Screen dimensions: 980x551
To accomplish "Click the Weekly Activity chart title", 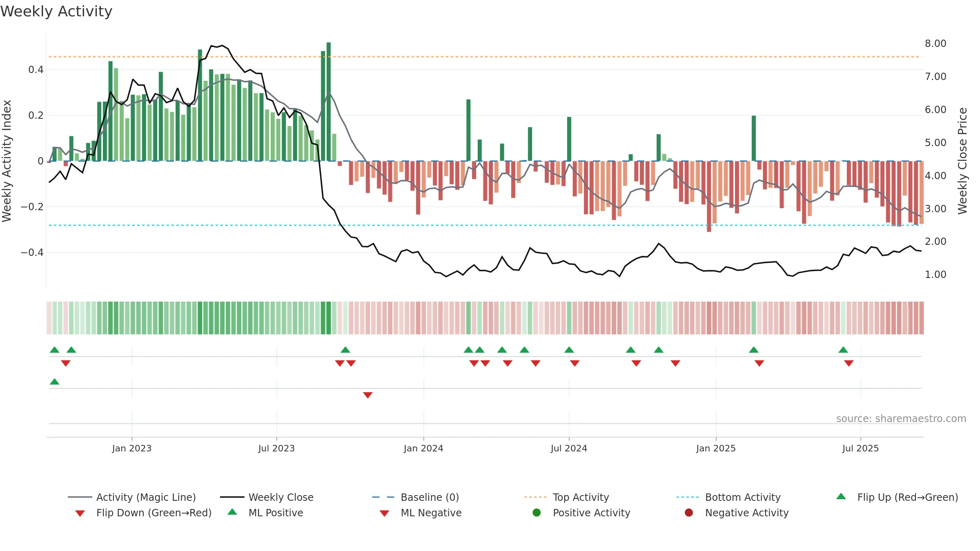I will 56,11.
